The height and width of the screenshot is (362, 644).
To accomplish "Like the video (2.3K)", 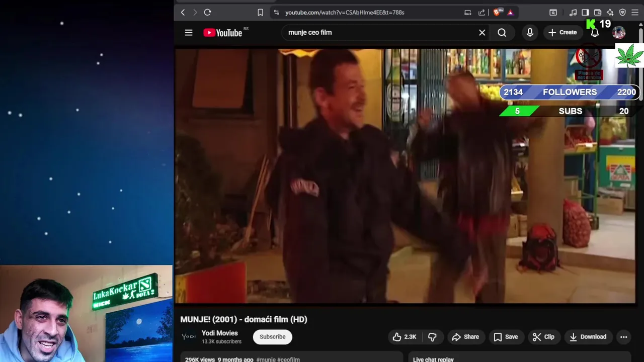I will pyautogui.click(x=405, y=337).
